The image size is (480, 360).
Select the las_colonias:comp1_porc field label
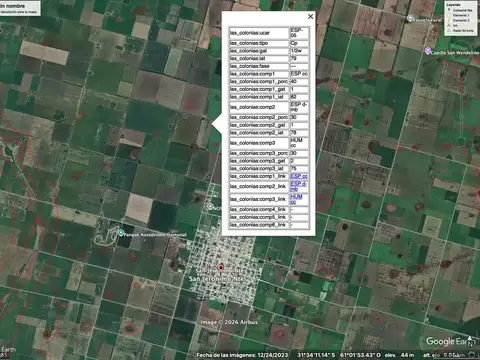coord(259,81)
